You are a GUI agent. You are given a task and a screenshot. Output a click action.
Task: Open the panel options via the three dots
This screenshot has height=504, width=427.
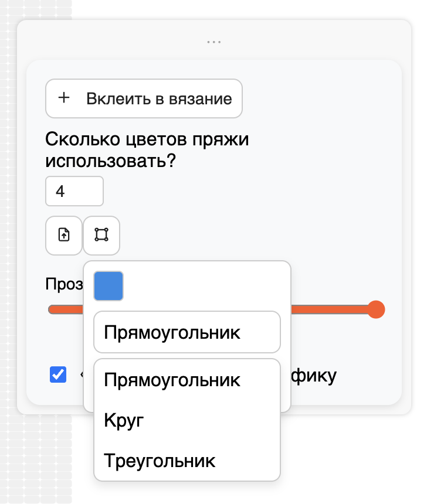click(x=213, y=41)
